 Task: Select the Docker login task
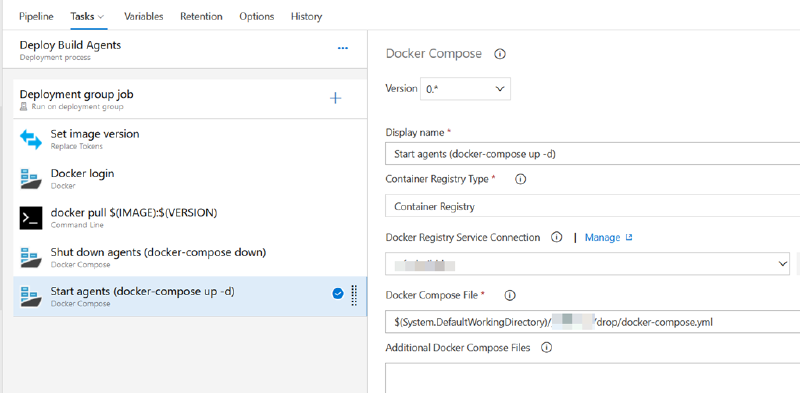point(190,179)
